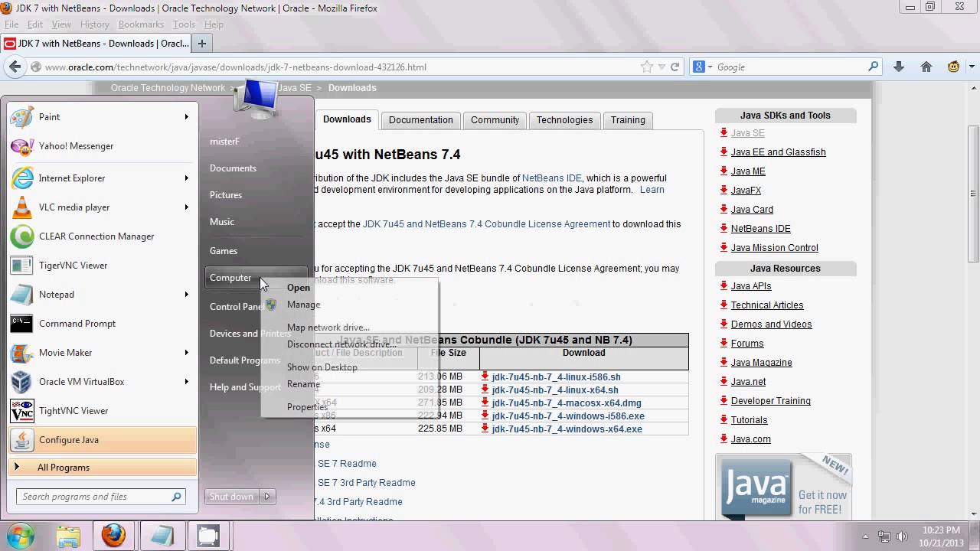Download jdk-7u45-nb-7_4-linux-i586.sh

click(556, 377)
